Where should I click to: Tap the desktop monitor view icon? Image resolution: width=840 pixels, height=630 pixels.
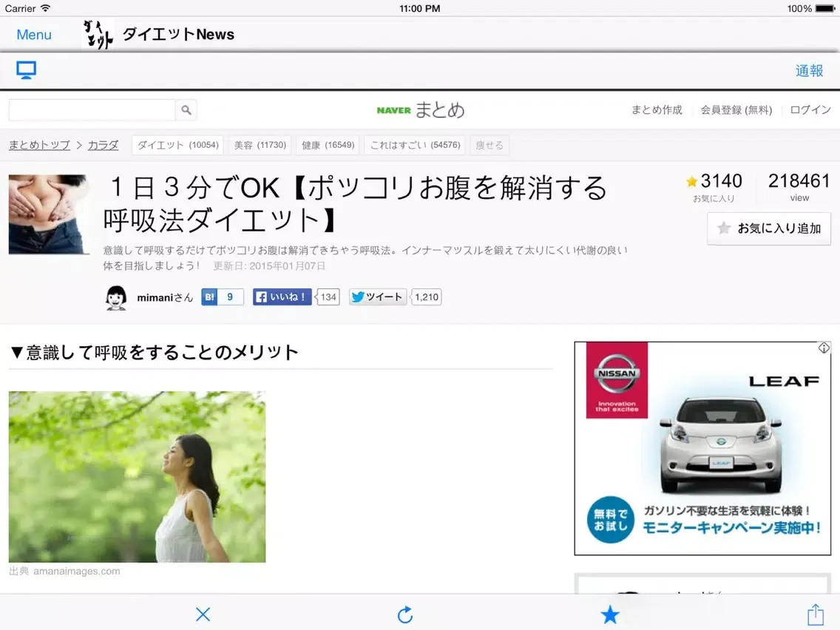[x=27, y=70]
